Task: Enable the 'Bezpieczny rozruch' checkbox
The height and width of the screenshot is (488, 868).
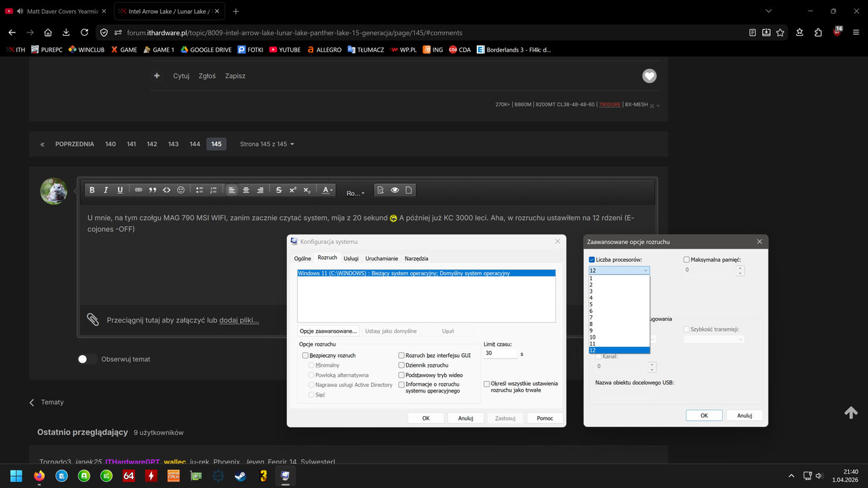Action: (306, 355)
